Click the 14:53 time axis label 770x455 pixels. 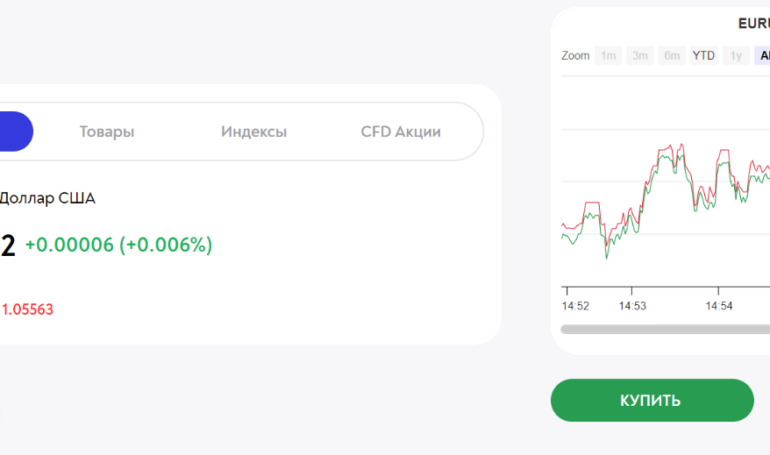(633, 306)
